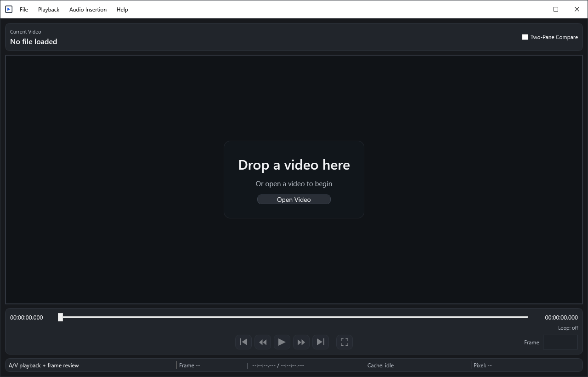Click the 'Drop a video here' heading
This screenshot has height=377, width=588.
tap(294, 165)
